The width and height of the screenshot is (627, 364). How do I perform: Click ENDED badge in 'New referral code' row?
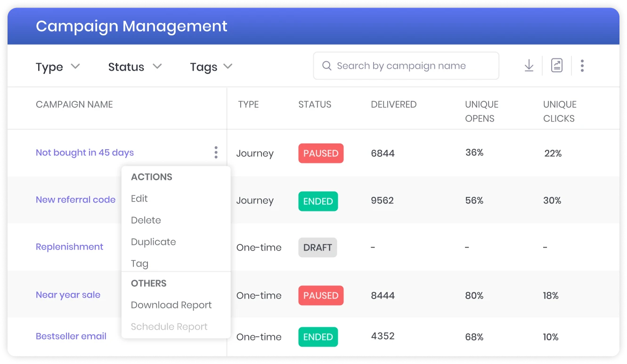pos(318,201)
